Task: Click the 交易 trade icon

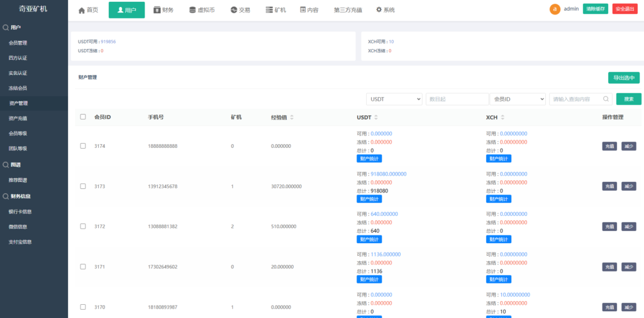Action: point(234,10)
